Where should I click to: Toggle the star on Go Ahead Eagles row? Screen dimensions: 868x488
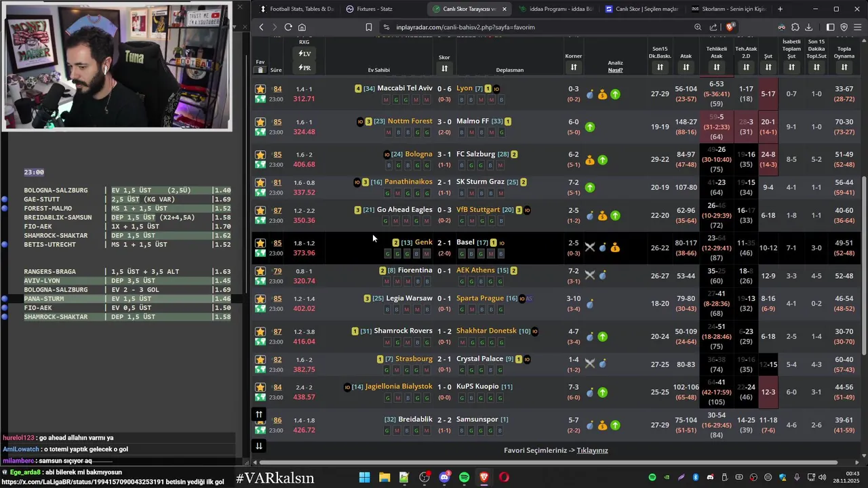(x=260, y=210)
